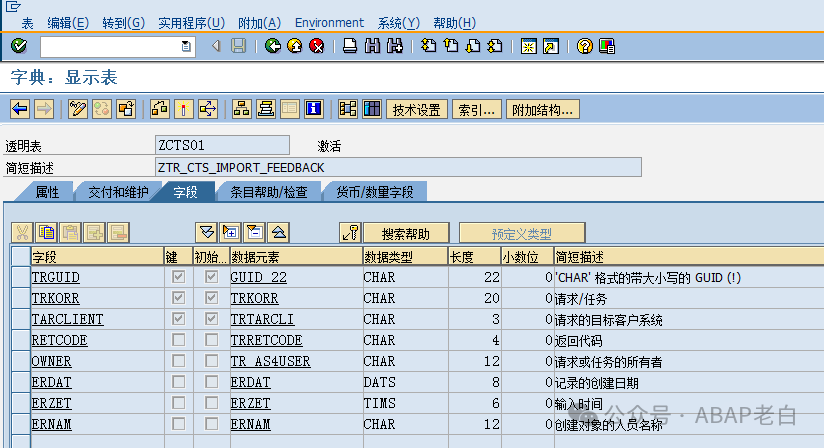824x448 pixels.
Task: Open the TRRETCODE data element link
Action: 266,340
